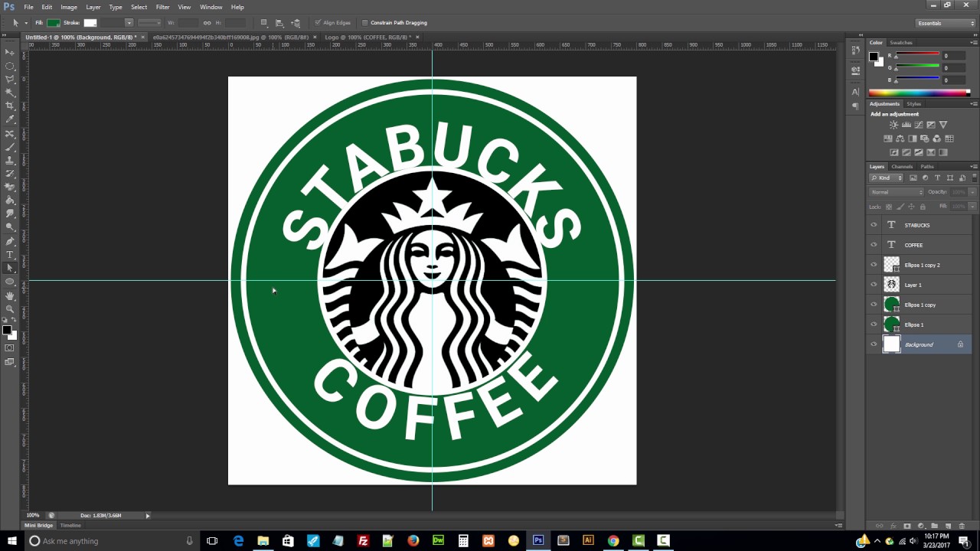Open the Essentials workspace dropdown

946,23
